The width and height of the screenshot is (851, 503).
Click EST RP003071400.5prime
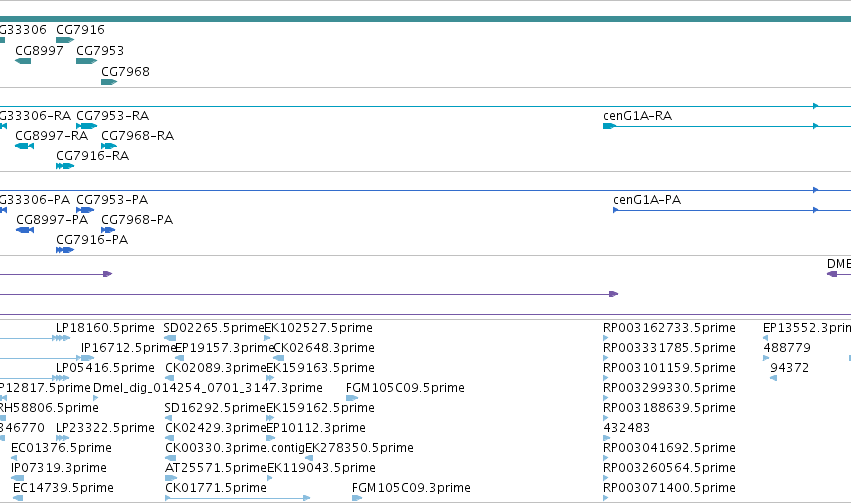(x=669, y=488)
